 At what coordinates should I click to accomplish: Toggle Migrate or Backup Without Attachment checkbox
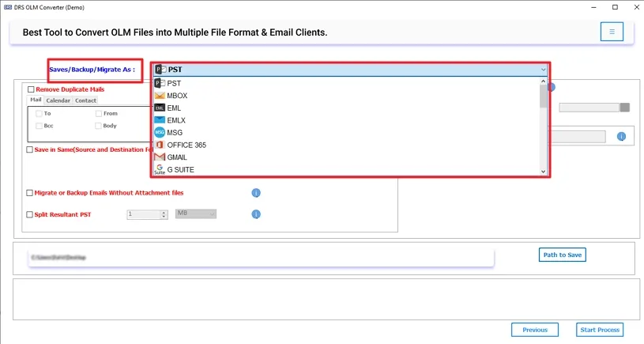[x=29, y=192]
